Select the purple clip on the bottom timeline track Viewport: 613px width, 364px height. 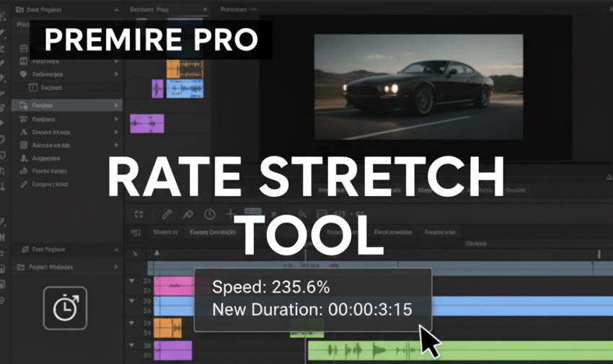tap(173, 350)
